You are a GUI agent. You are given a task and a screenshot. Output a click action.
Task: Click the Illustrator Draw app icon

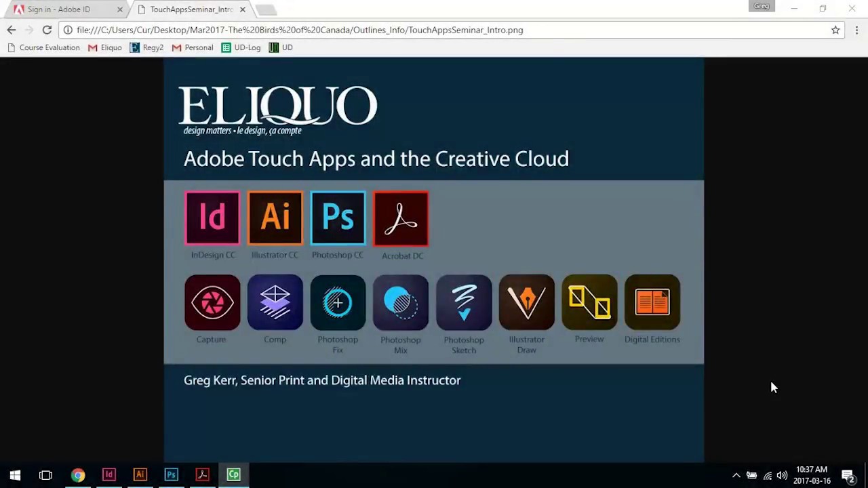pos(527,302)
